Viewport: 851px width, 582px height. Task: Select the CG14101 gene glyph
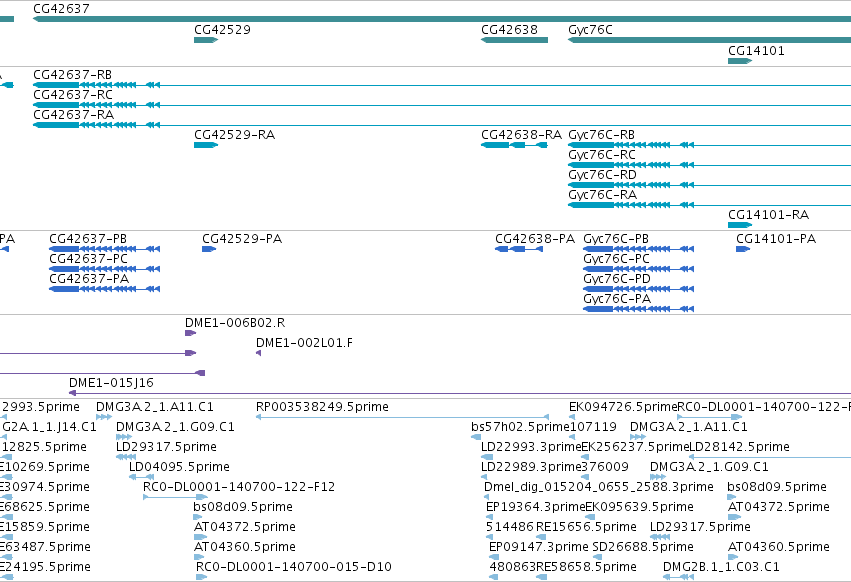point(740,61)
